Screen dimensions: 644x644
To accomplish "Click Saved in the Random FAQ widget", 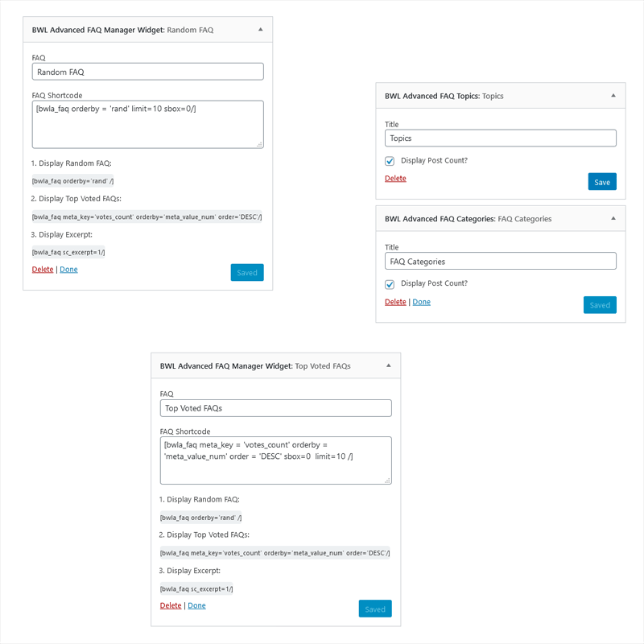I will pos(246,272).
